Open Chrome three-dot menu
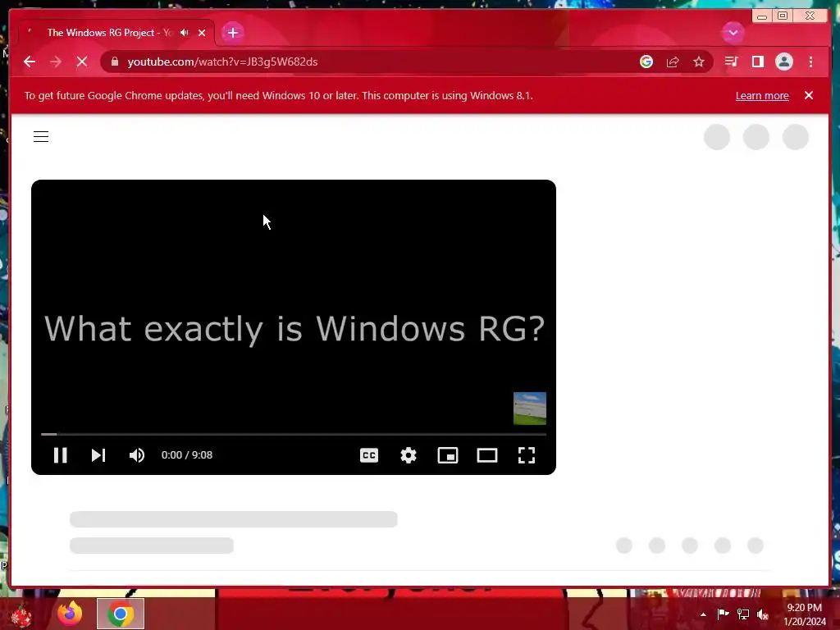840x630 pixels. pyautogui.click(x=810, y=62)
